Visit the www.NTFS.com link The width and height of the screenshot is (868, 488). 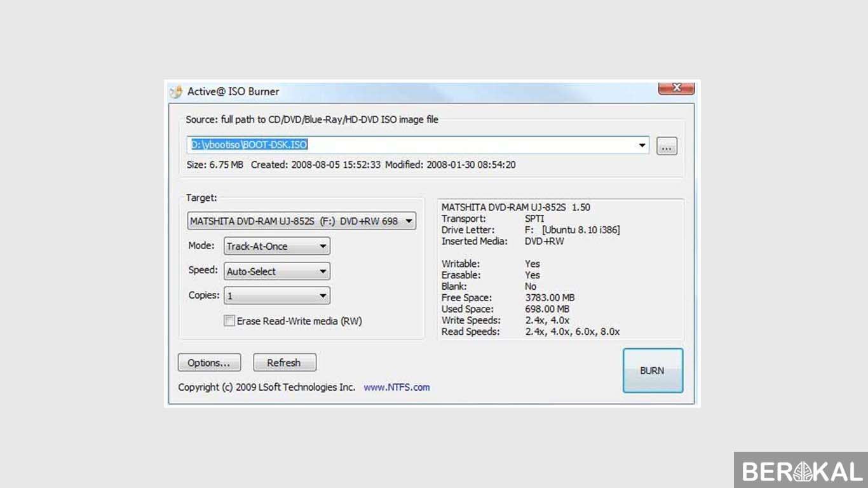(397, 387)
